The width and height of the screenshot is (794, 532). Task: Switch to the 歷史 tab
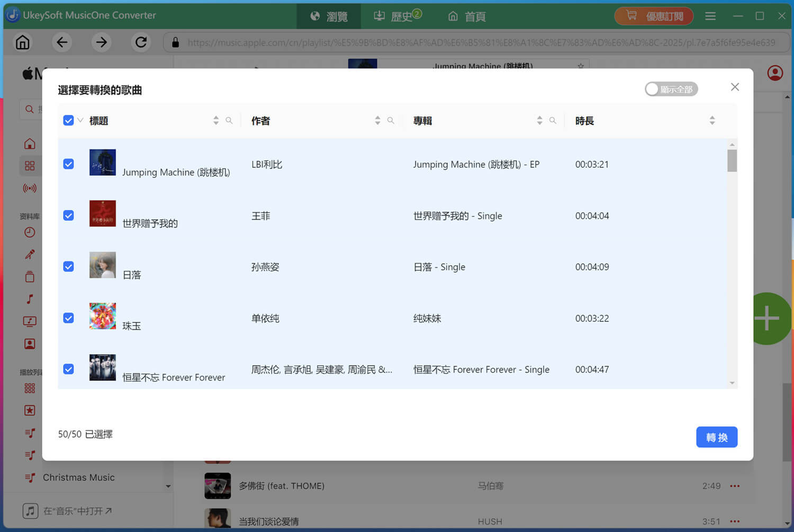[397, 16]
